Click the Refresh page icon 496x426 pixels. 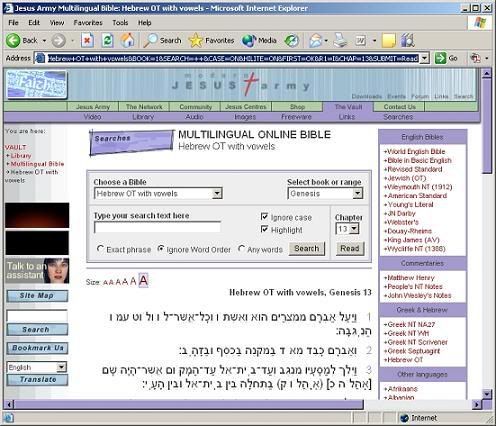(x=107, y=41)
